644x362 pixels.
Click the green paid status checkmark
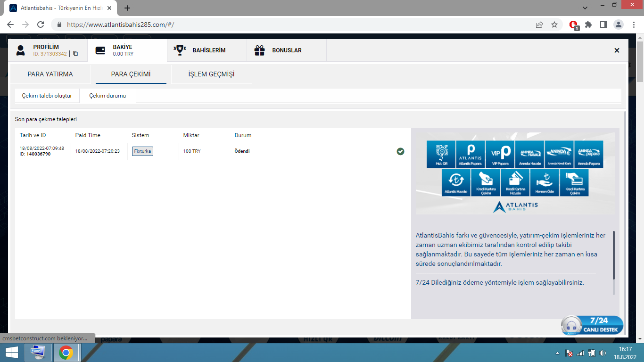click(400, 151)
